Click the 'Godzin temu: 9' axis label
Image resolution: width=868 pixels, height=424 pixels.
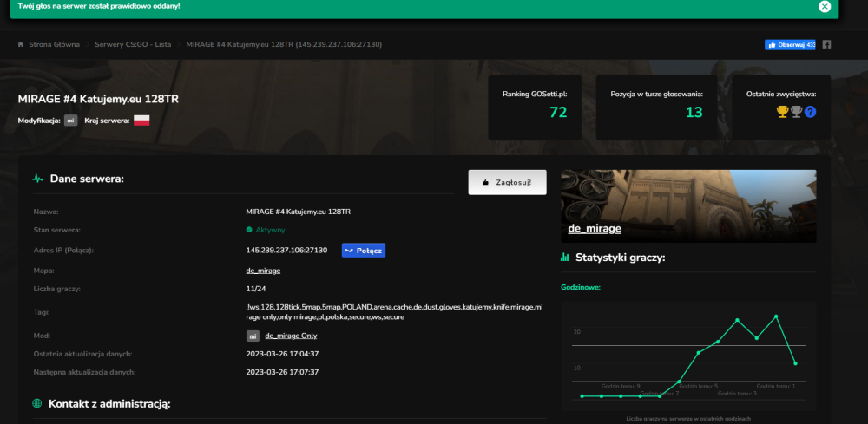[621, 386]
